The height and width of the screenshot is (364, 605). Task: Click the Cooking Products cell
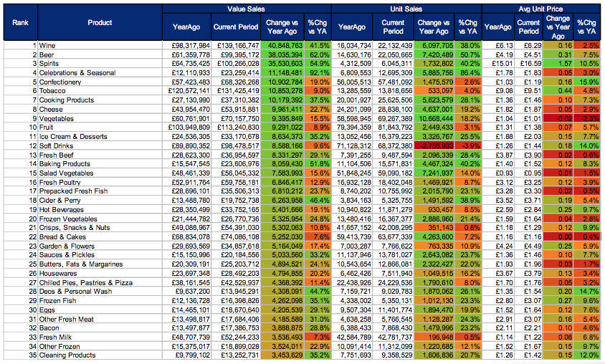coord(100,100)
